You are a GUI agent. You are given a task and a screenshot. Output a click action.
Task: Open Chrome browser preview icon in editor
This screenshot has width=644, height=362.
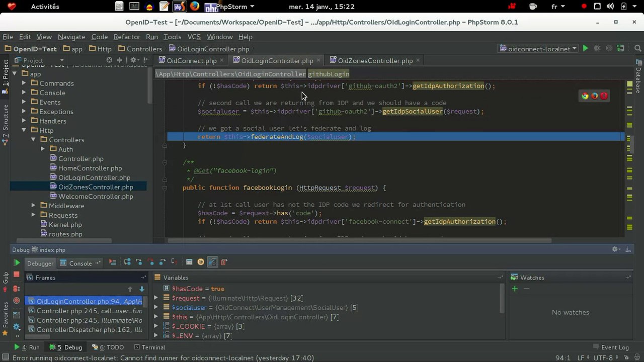click(585, 96)
